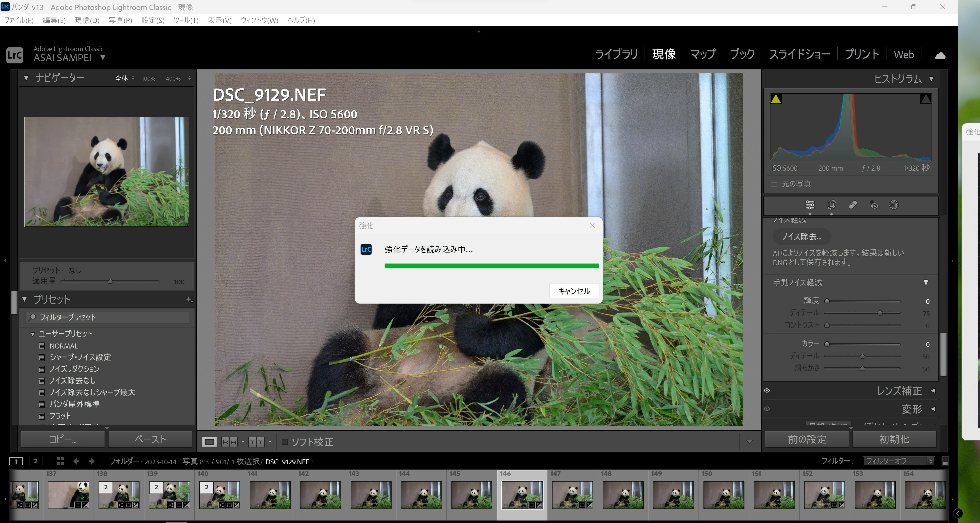Click the キャンセル button in the dialog

(x=574, y=291)
